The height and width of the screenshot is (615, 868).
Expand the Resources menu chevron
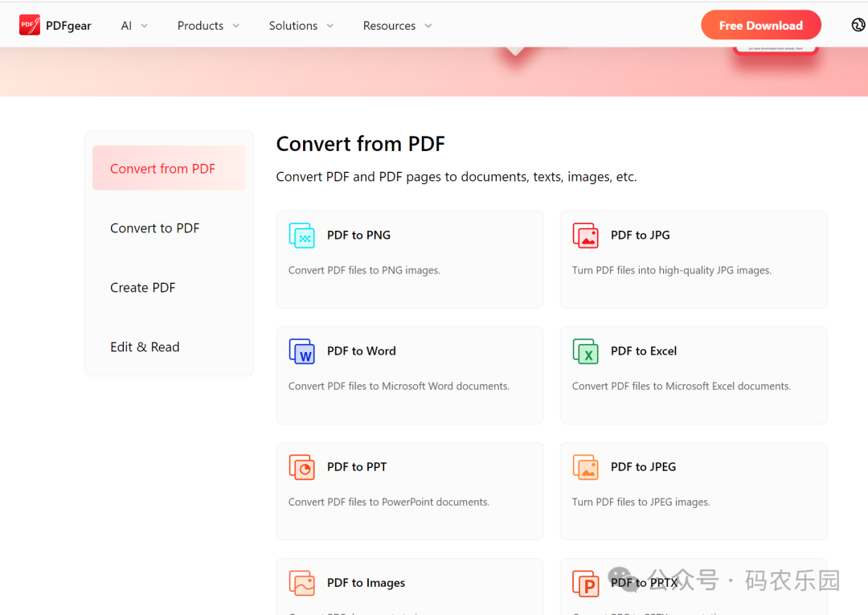tap(428, 26)
